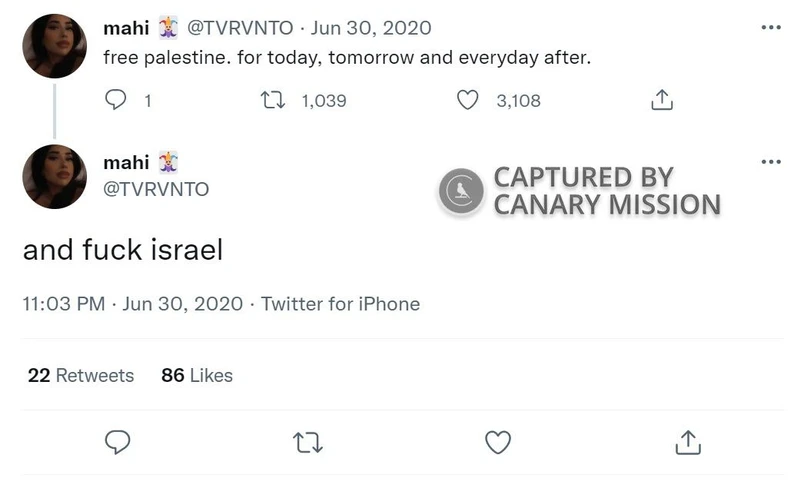
Task: Open the first tweet's profile avatar
Action: click(x=54, y=46)
